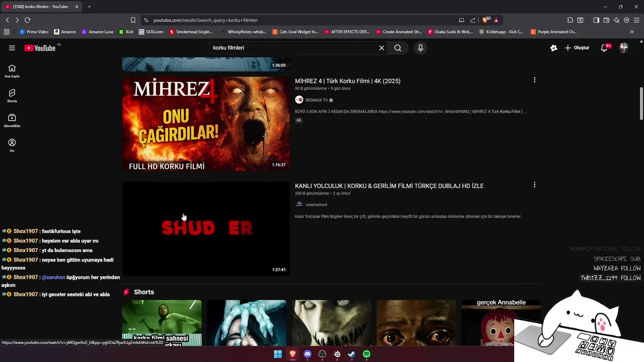Select the korku filmleri - YouTube tab
The image size is (644, 362).
click(x=42, y=7)
